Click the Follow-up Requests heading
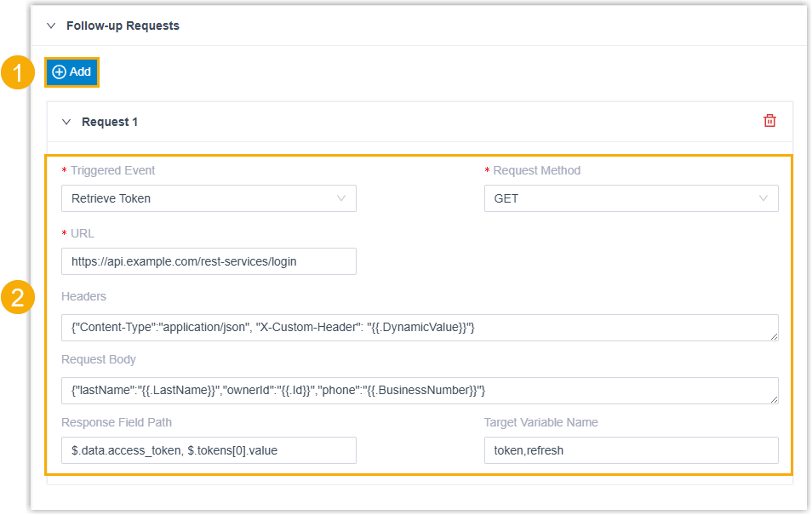812x515 pixels. coord(123,26)
